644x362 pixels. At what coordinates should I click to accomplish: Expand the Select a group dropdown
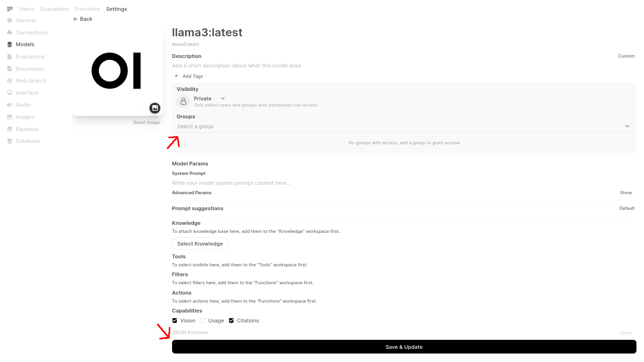403,126
